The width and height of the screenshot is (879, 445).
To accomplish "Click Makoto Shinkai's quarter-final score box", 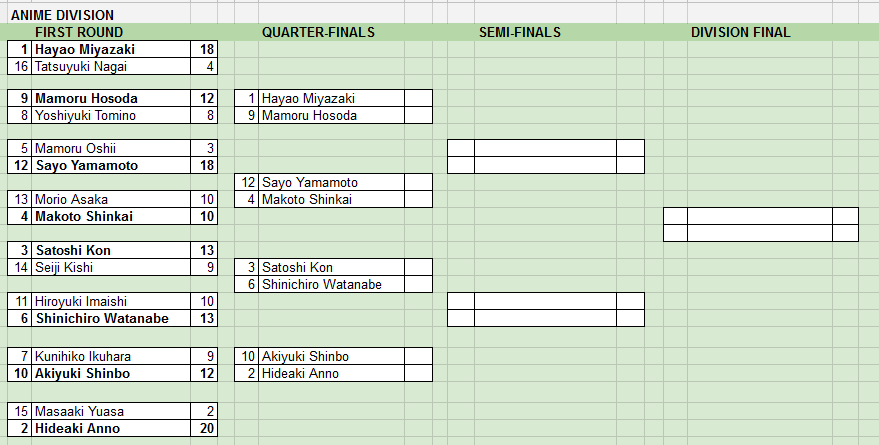I will (x=418, y=200).
